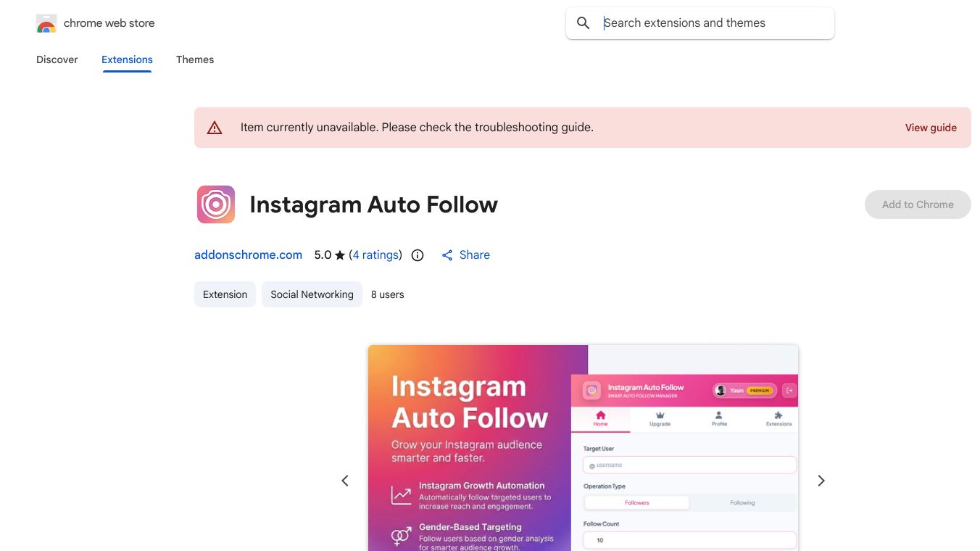Viewport: 980px width, 551px height.
Task: Click the logout icon beside the Premium badge
Action: click(x=789, y=391)
